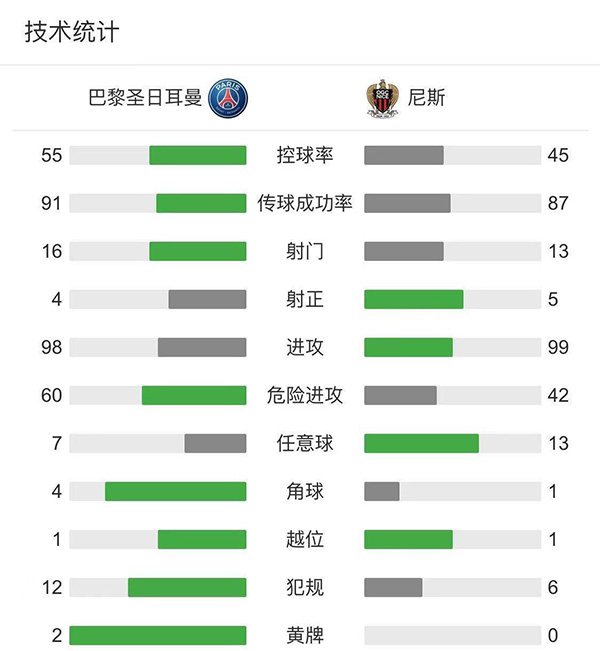Click the 射门 stat label
The width and height of the screenshot is (600, 651).
pos(305,251)
